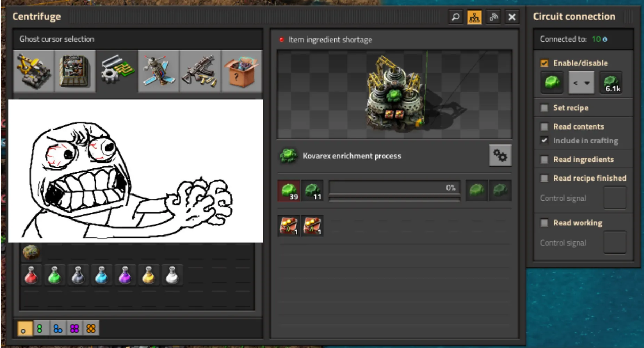Screen dimensions: 644x348
Task: Pick the yellow utility science pack
Action: click(x=148, y=275)
